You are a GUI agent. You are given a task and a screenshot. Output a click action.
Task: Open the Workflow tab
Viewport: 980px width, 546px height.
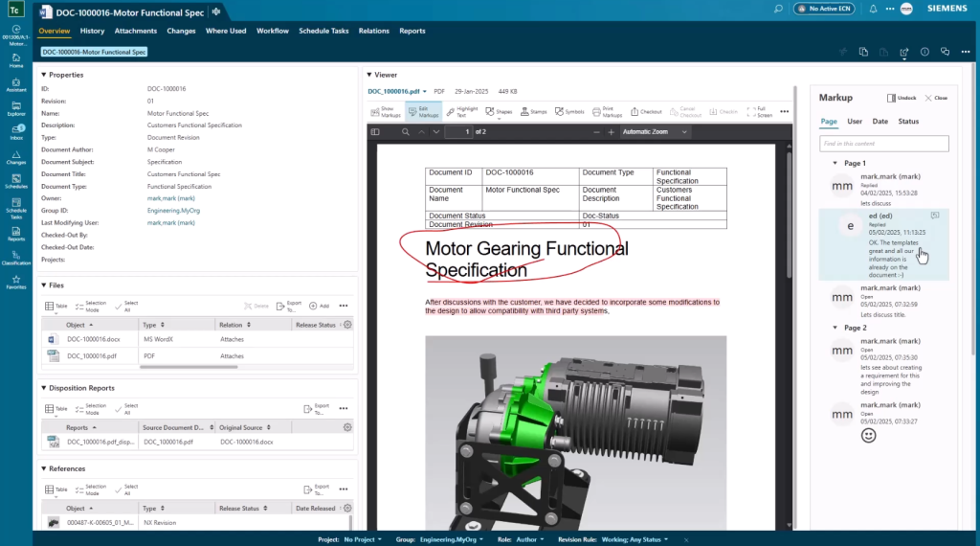point(273,31)
